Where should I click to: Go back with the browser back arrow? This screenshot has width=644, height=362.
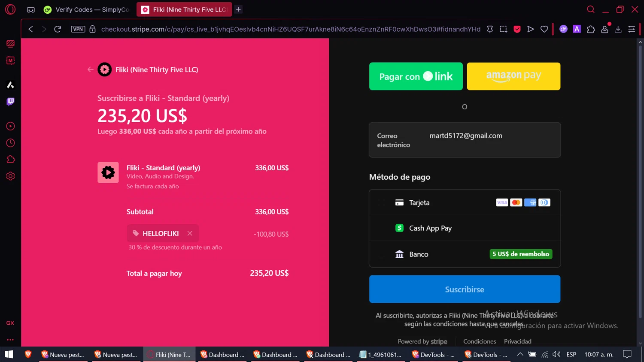pyautogui.click(x=30, y=29)
